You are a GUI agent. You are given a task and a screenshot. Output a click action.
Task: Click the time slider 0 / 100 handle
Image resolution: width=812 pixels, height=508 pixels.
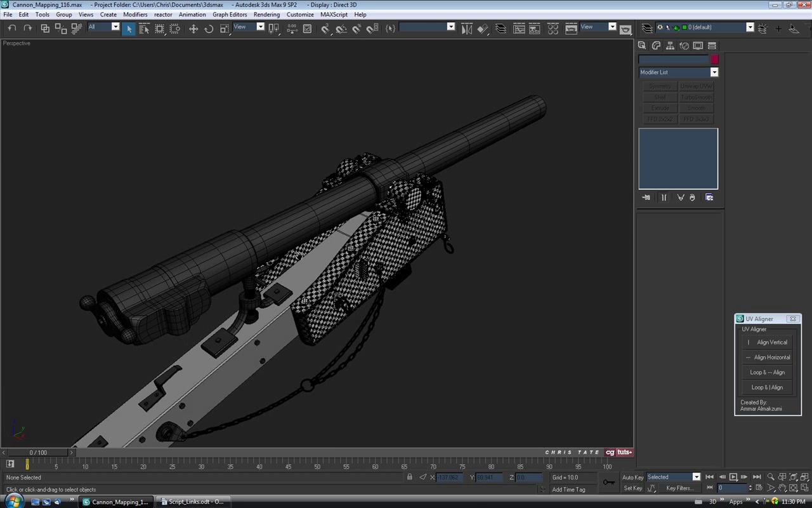(x=37, y=453)
